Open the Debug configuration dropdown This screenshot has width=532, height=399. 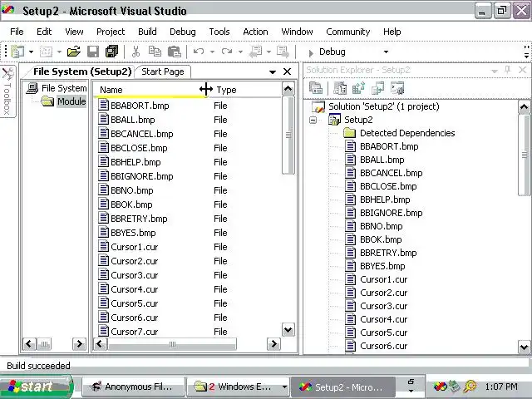(x=386, y=52)
